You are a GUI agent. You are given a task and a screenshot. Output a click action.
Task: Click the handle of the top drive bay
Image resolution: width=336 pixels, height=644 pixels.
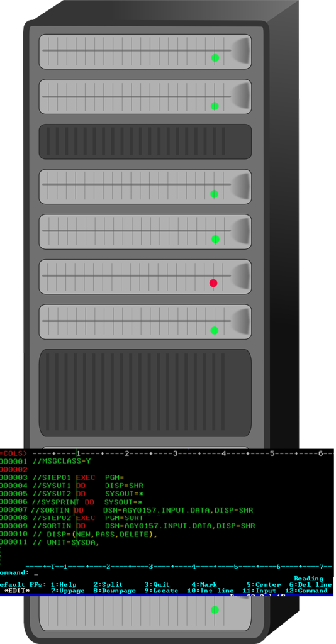tap(241, 51)
